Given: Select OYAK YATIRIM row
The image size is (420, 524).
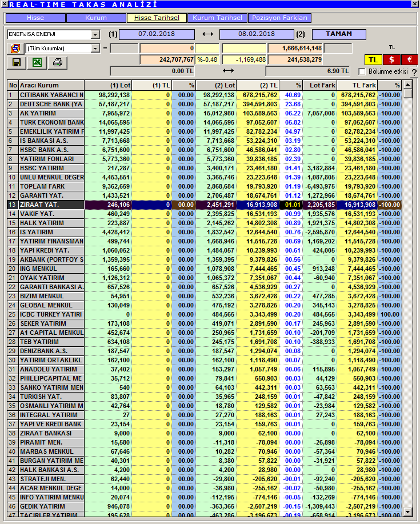Looking at the screenshot, I should point(205,278).
